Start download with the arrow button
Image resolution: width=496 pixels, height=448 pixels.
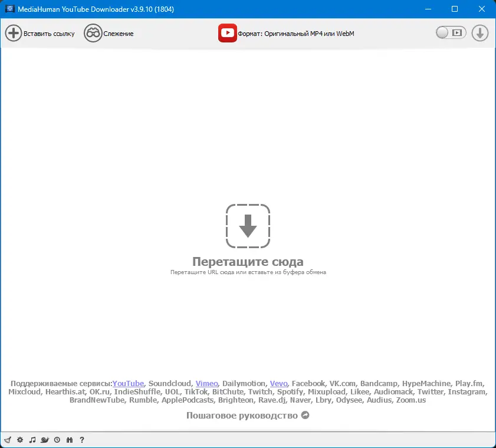pos(479,33)
